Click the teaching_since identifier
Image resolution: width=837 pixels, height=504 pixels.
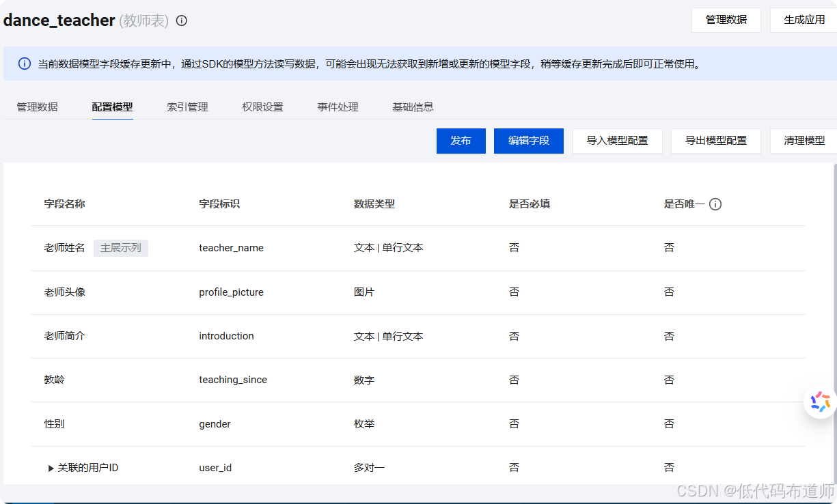233,380
